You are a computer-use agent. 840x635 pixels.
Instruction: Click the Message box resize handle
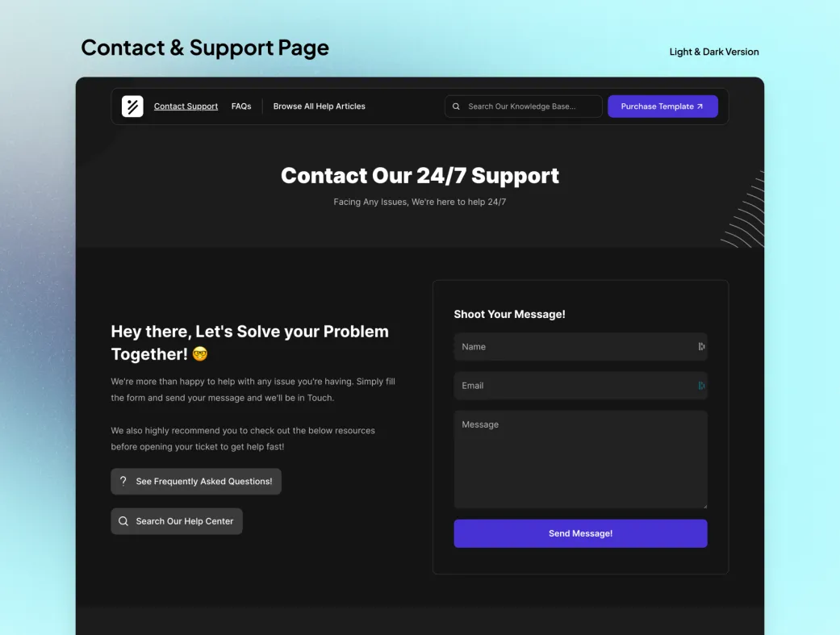tap(705, 506)
